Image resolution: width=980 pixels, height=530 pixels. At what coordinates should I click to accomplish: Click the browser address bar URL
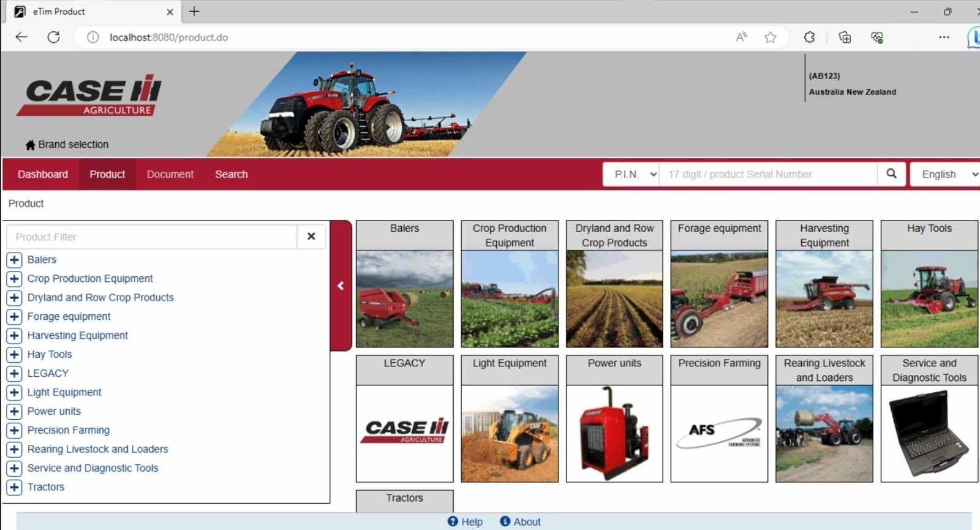point(169,37)
